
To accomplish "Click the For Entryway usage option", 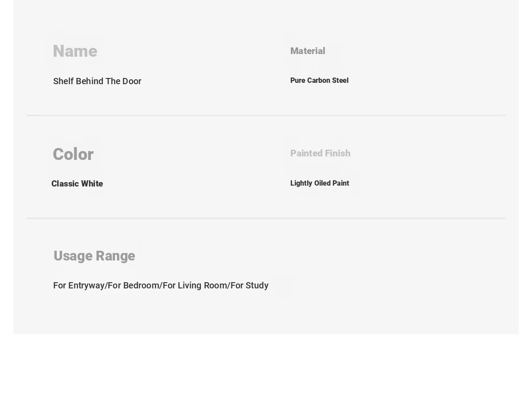I will 78,286.
